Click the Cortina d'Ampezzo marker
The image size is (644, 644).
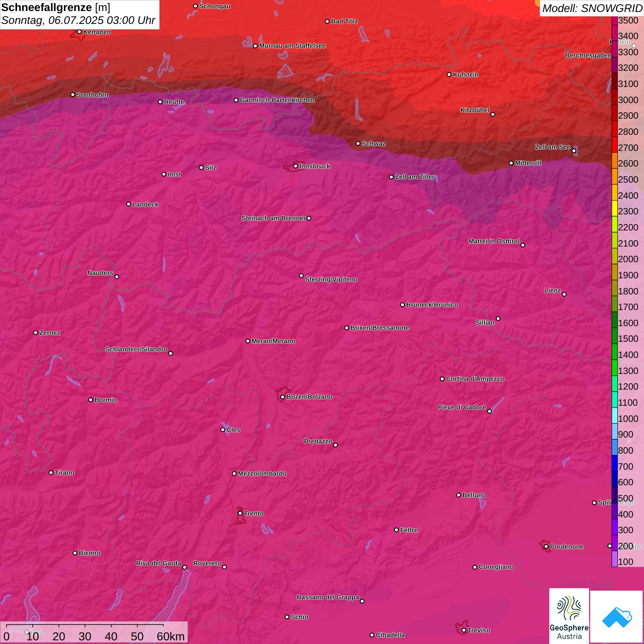tap(442, 379)
